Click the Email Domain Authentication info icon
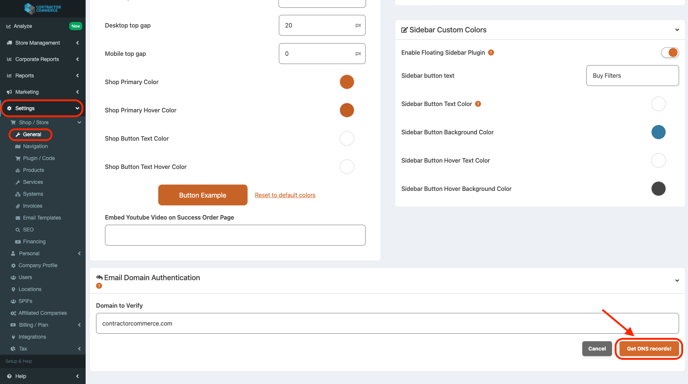Screen dimensions: 688x384 click(x=99, y=286)
